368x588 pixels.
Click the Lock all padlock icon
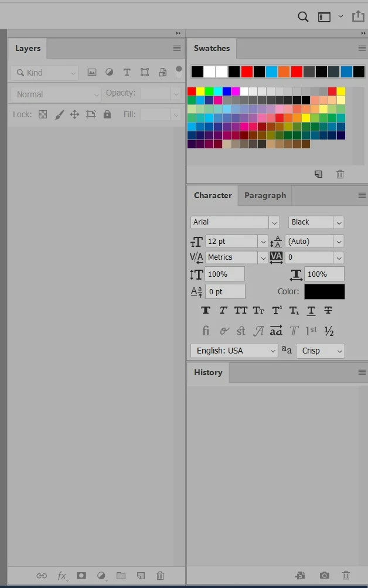[107, 114]
